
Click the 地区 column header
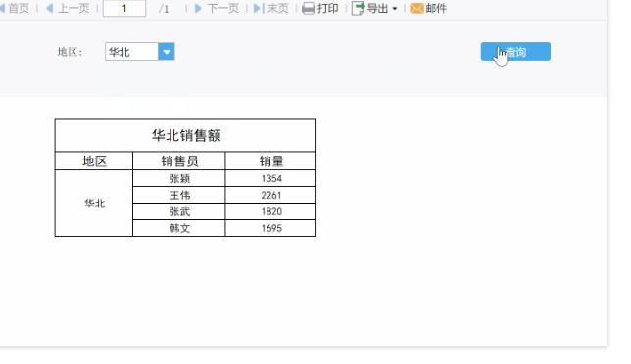pyautogui.click(x=94, y=161)
